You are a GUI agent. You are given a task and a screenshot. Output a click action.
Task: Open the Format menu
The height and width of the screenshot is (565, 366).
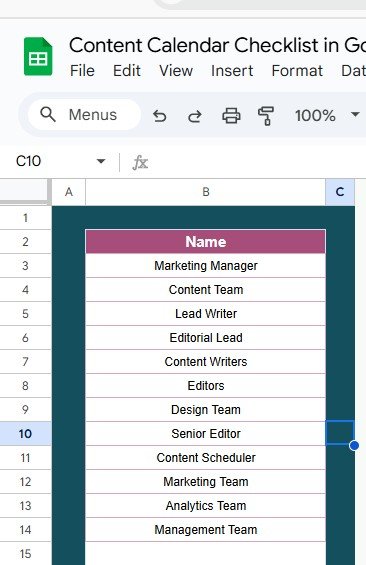297,71
